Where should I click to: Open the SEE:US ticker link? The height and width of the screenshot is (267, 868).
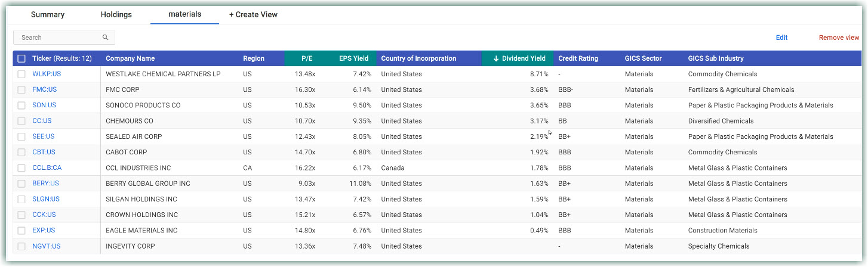[44, 136]
